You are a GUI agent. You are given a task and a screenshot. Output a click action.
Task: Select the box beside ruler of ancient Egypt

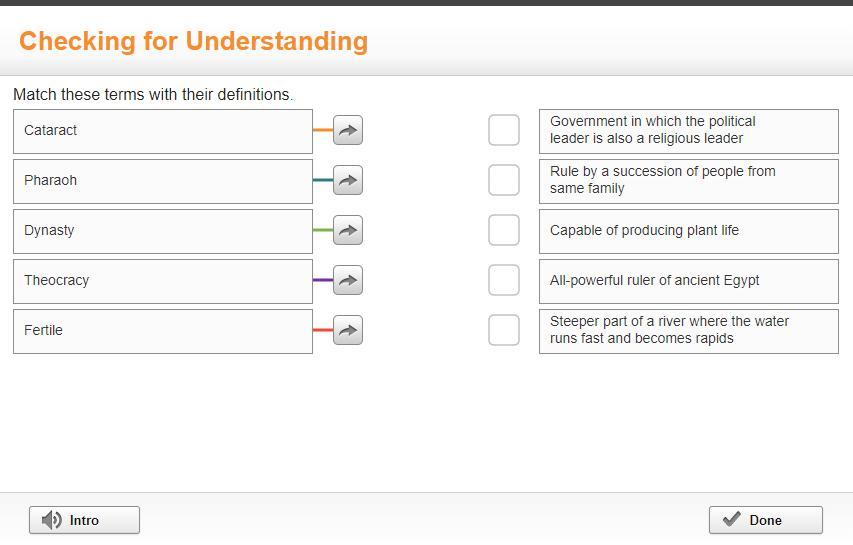(504, 280)
